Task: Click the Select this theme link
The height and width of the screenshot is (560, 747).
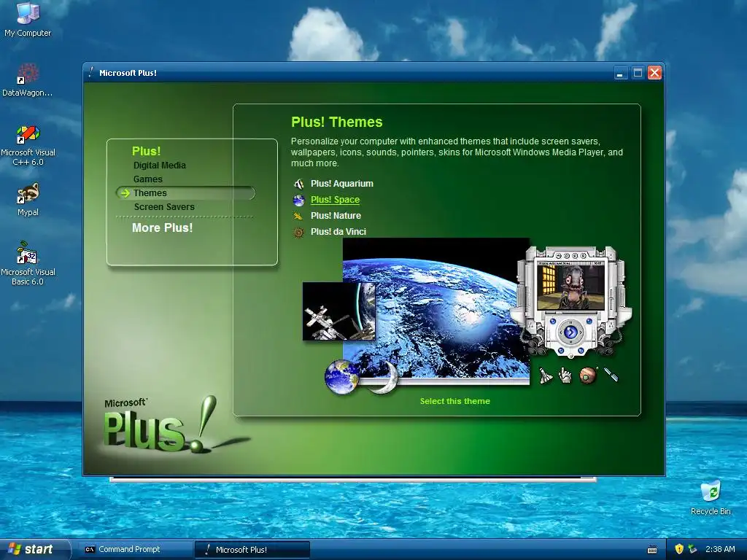Action: tap(454, 401)
